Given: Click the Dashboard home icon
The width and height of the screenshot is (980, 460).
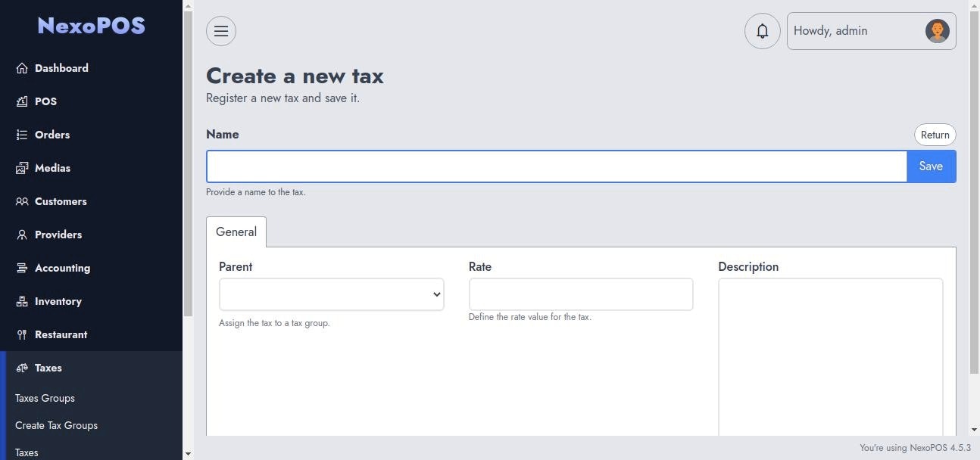Looking at the screenshot, I should tap(22, 68).
